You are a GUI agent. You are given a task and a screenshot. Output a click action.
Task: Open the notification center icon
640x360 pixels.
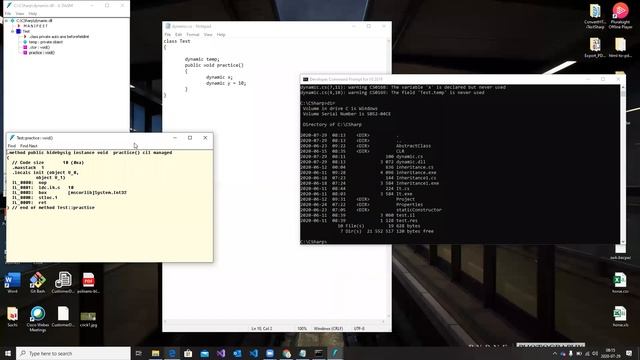(629, 353)
